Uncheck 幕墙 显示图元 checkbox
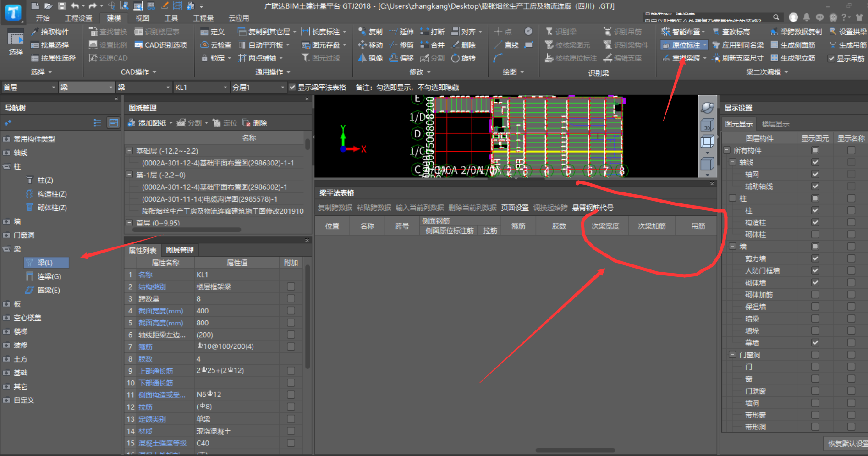868x456 pixels. coord(815,342)
